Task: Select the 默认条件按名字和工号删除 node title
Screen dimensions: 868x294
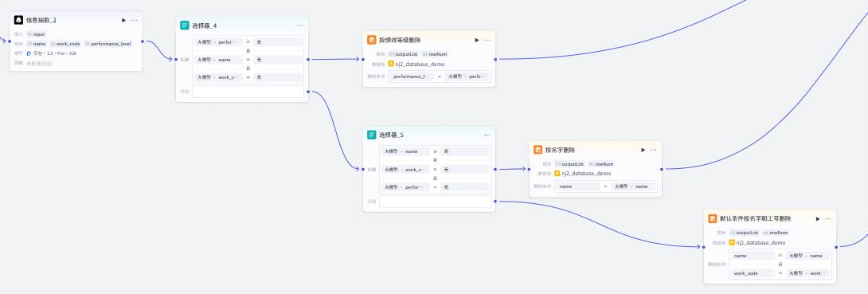Action: point(755,218)
